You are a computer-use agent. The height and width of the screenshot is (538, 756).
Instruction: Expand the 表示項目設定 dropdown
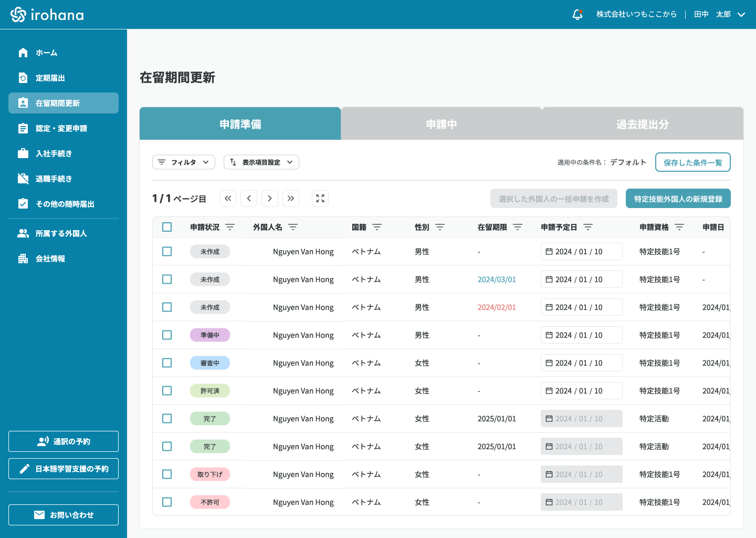tap(261, 162)
